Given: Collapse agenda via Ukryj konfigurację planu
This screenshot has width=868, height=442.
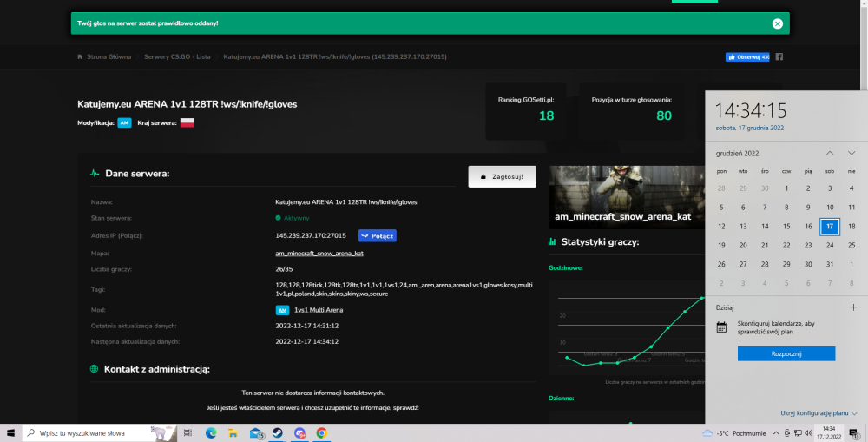Looking at the screenshot, I should pos(819,413).
